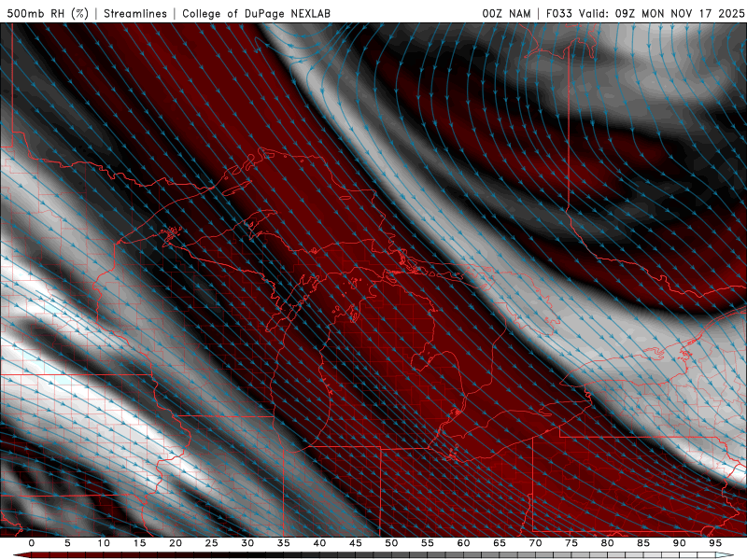Click the "60" humidity scale value
The width and height of the screenshot is (747, 560).
[x=463, y=543]
